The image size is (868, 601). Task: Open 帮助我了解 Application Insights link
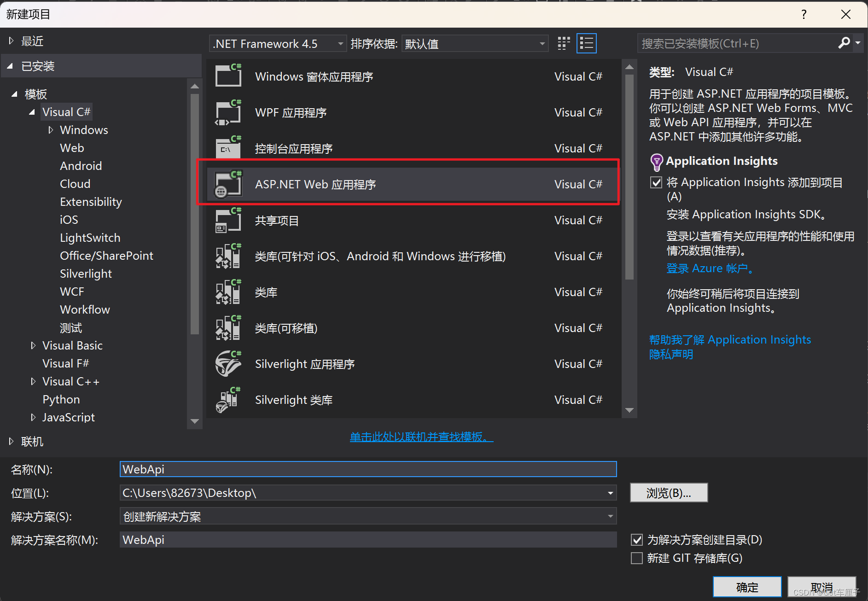(x=730, y=339)
